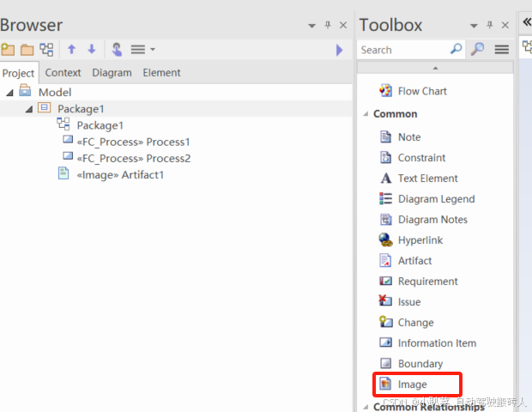Image resolution: width=532 pixels, height=412 pixels.
Task: Select the Model root in tree
Action: point(55,93)
